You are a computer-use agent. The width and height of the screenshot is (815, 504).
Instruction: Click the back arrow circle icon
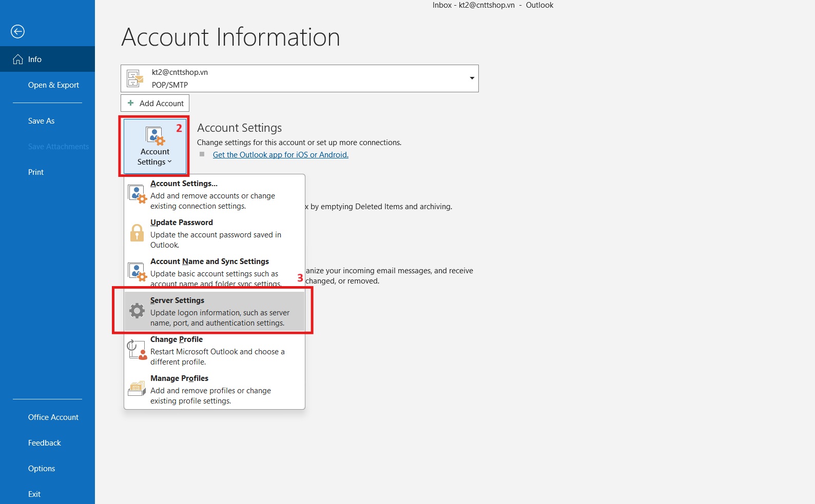coord(18,32)
